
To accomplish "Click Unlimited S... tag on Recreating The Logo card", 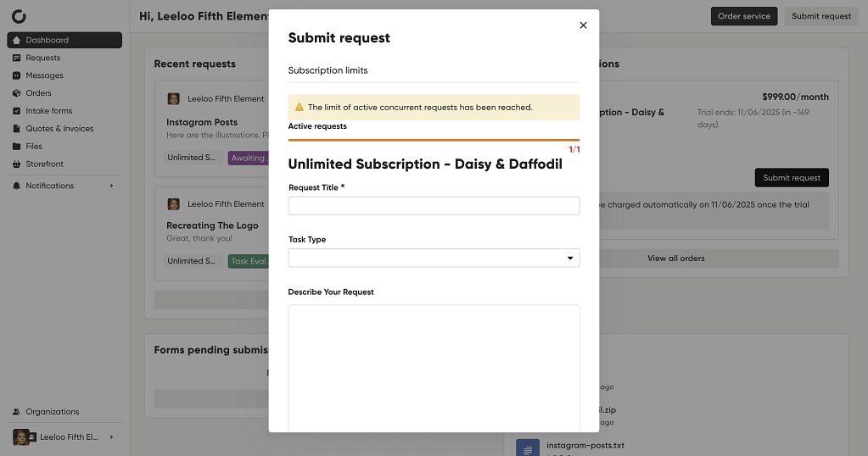I will (192, 261).
